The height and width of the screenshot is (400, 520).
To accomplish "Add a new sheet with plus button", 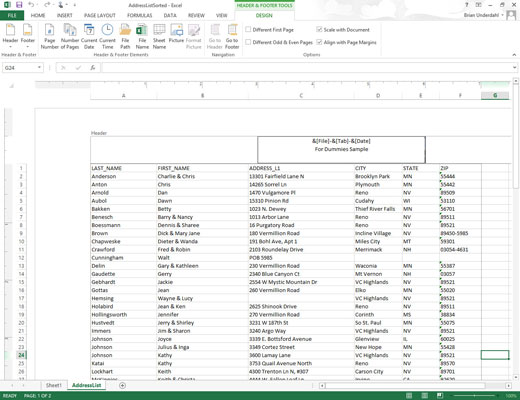I will [122, 386].
